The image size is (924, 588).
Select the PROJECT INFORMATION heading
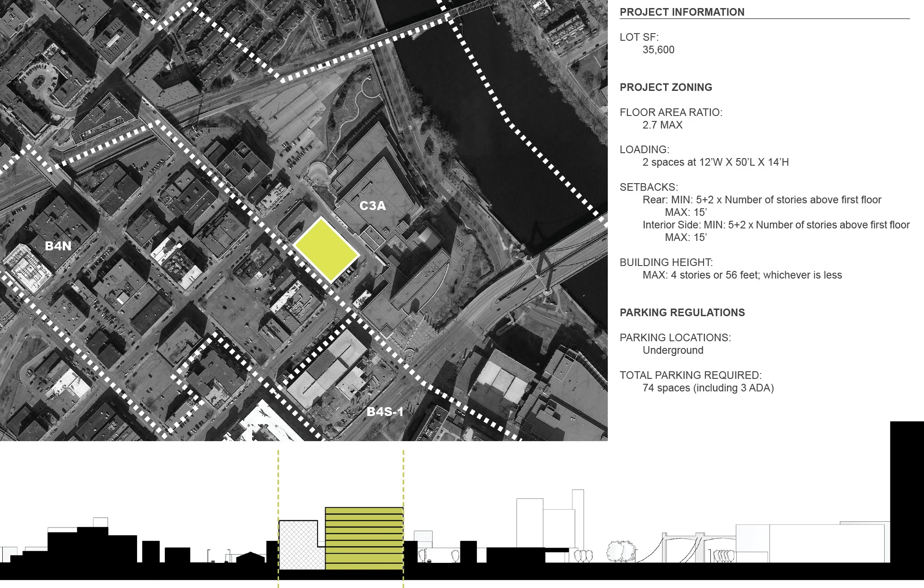point(682,12)
